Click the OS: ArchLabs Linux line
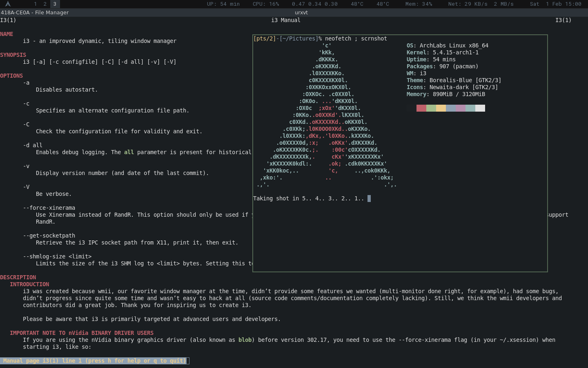The width and height of the screenshot is (588, 368). click(448, 45)
